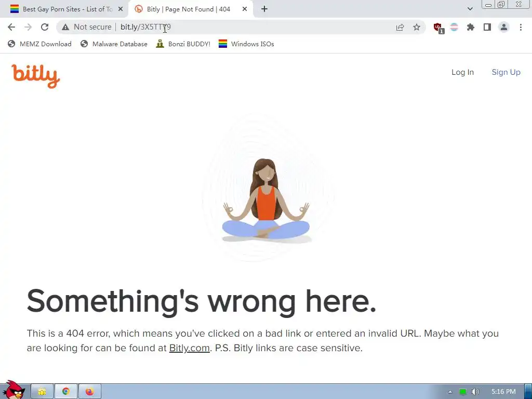This screenshot has width=532, height=399.
Task: Expand the tab search dropdown
Action: (470, 9)
